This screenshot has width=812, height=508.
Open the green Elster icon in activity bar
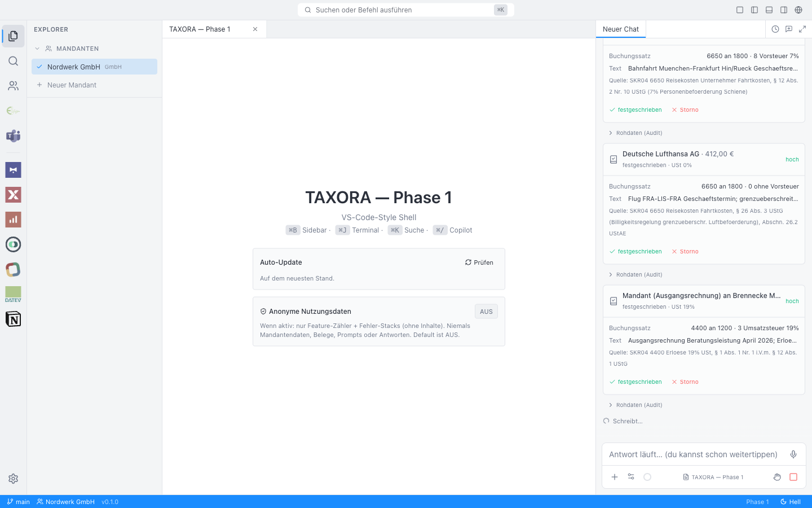click(13, 111)
